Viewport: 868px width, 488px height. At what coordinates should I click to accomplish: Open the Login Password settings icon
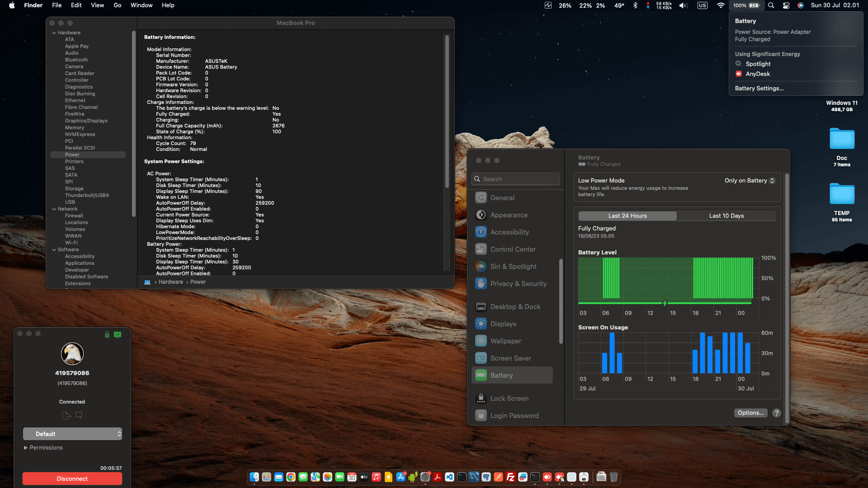481,415
